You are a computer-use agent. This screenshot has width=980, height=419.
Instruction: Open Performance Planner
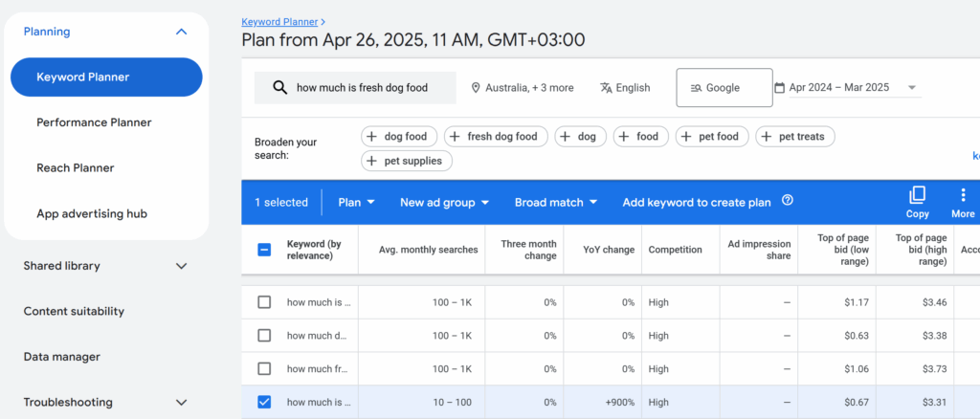point(94,122)
